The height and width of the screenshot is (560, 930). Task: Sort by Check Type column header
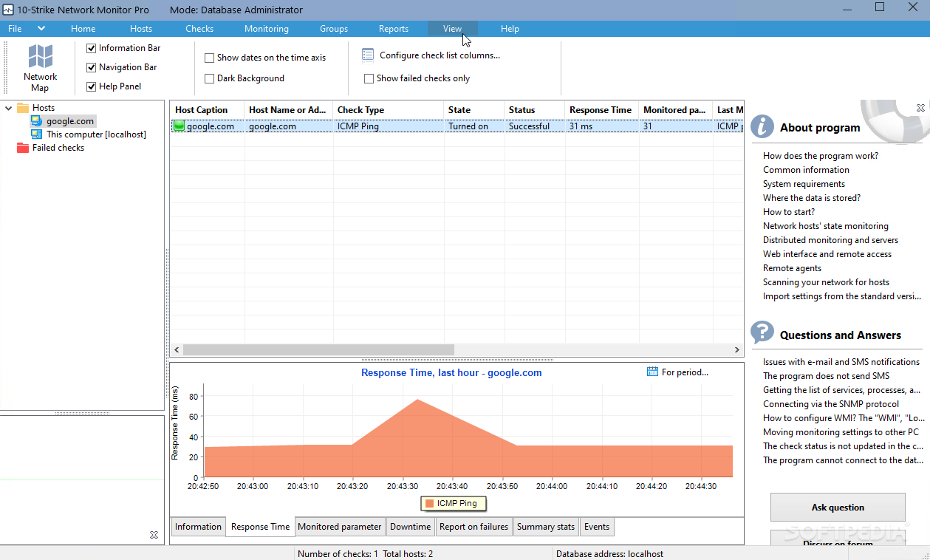(388, 110)
